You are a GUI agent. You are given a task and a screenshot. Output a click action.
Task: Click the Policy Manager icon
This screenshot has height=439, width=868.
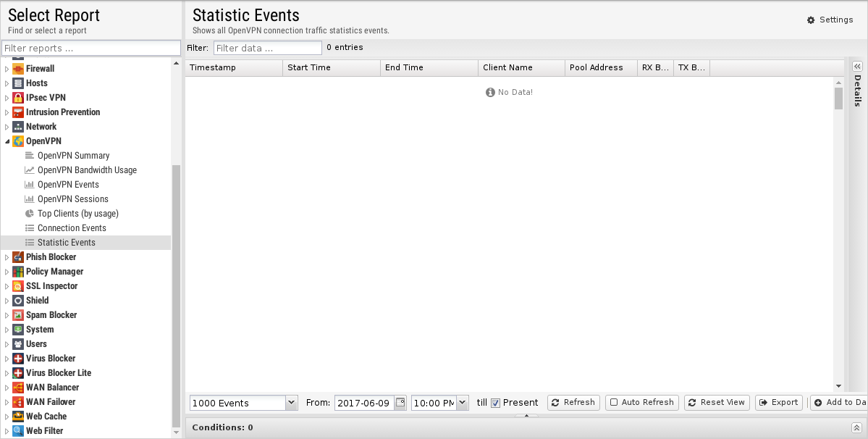[x=17, y=271]
